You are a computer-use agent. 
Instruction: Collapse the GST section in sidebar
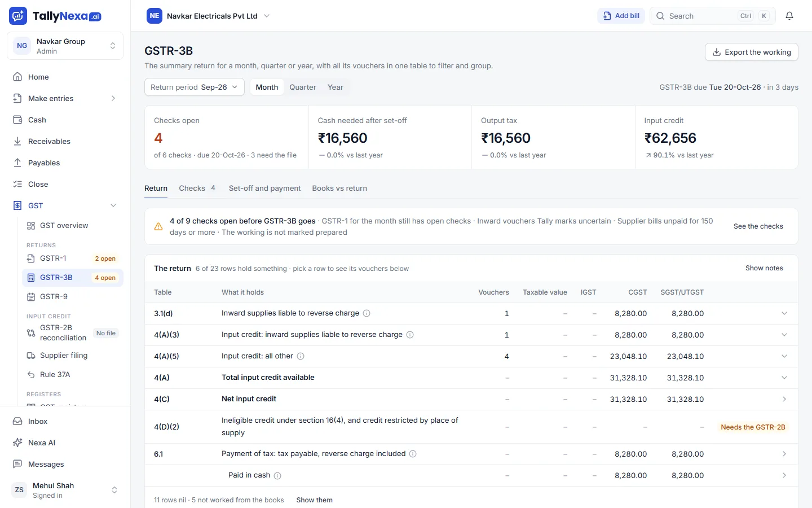tap(113, 205)
